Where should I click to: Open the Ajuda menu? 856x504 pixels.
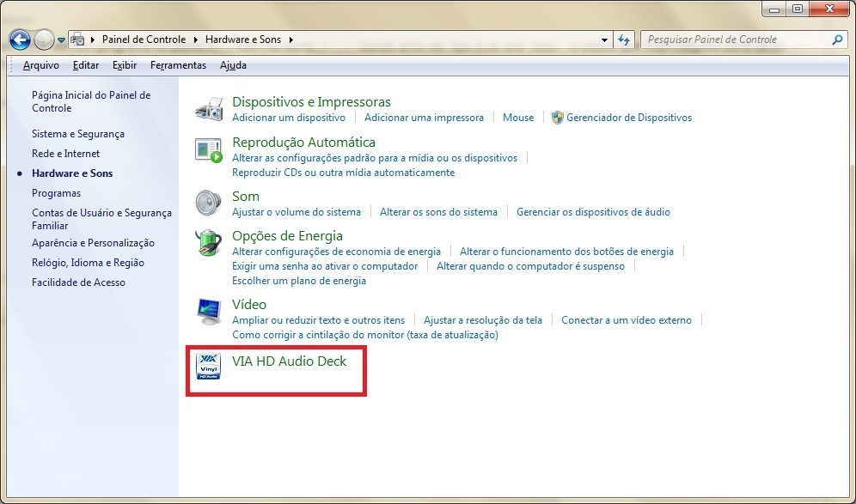[x=233, y=65]
